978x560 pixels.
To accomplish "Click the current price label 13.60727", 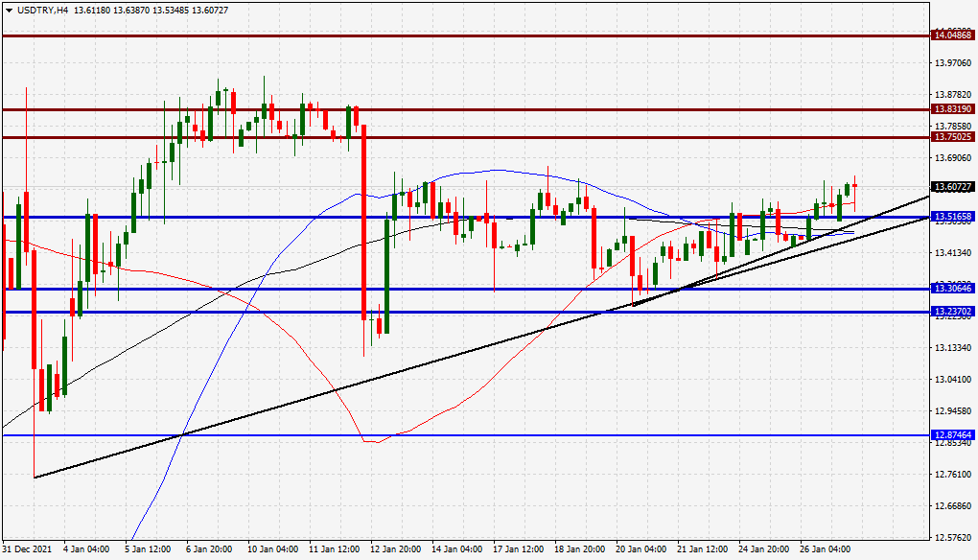I will 952,186.
